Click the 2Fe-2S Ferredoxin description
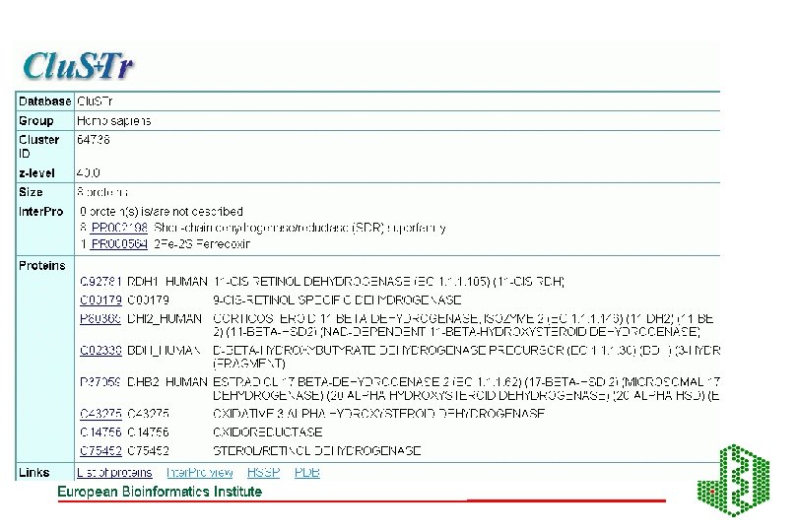This screenshot has width=798, height=532. tap(202, 244)
